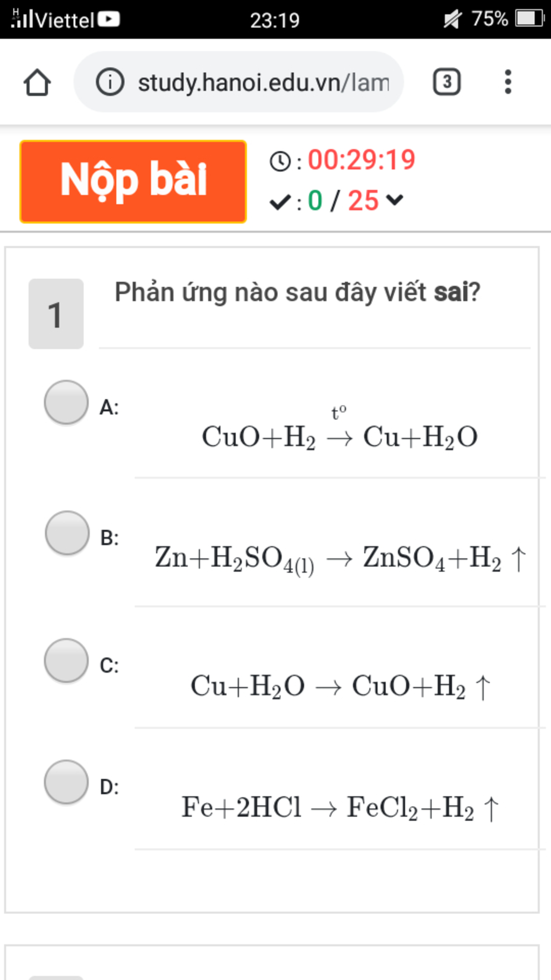Tap the Fe+2HCl equation for option D
The image size is (551, 980).
[x=340, y=808]
